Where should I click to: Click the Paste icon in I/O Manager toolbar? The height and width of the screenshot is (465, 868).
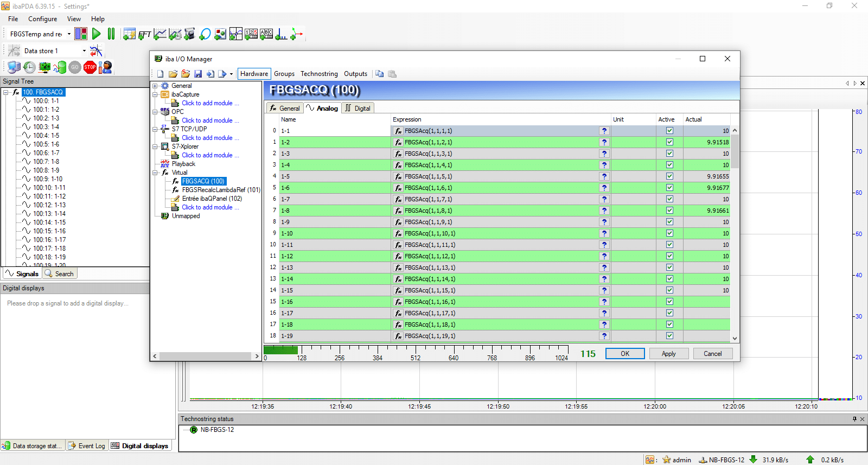392,74
